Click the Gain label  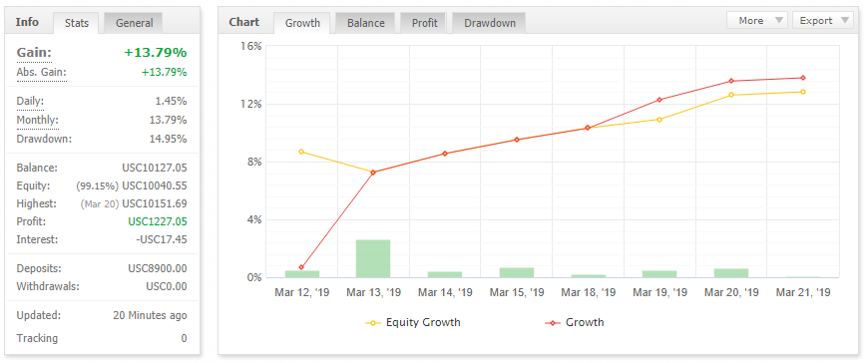[x=34, y=53]
